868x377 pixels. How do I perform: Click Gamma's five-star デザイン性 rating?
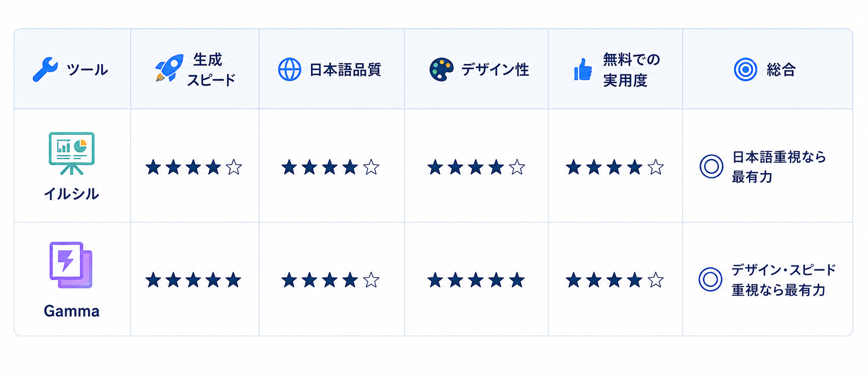476,280
